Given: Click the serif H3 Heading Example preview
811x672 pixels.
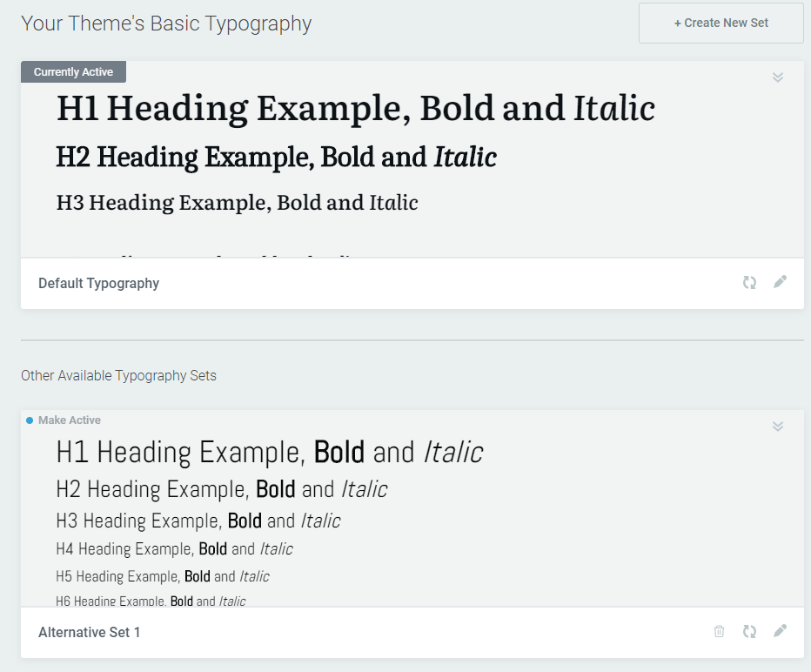Looking at the screenshot, I should click(237, 203).
